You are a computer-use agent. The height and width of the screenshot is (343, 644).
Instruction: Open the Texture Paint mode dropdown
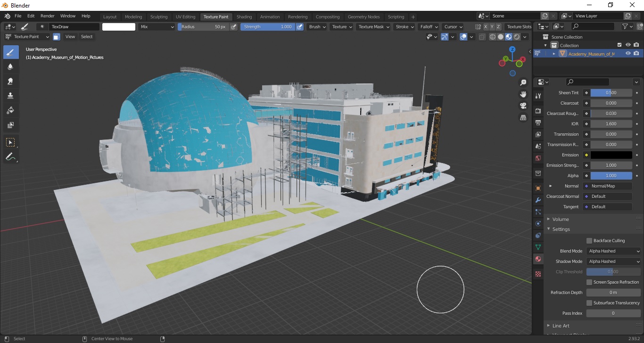tap(27, 37)
